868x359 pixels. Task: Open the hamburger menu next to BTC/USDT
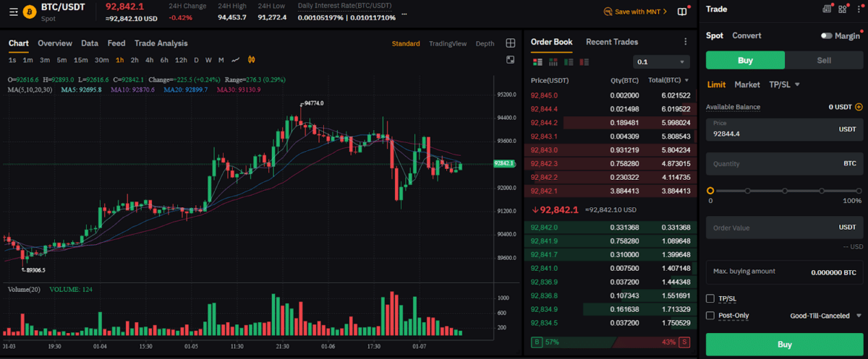pos(13,12)
